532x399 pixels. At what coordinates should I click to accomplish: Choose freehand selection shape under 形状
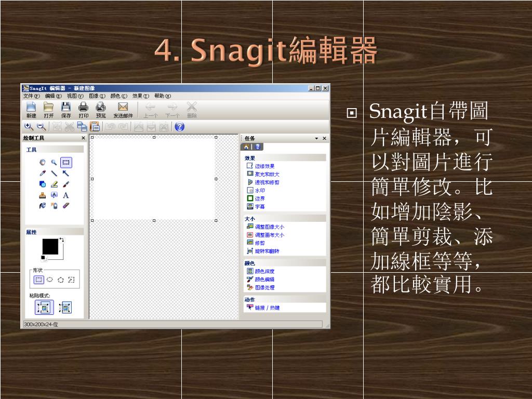coord(71,280)
